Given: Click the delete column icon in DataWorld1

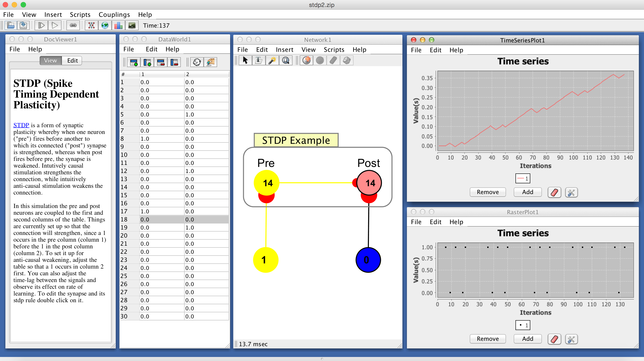Looking at the screenshot, I should [x=174, y=62].
